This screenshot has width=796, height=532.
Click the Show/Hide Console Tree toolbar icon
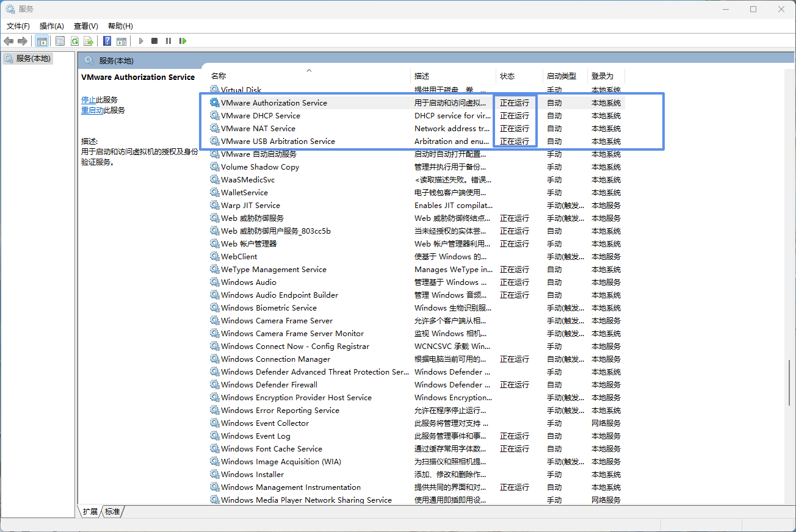tap(42, 41)
